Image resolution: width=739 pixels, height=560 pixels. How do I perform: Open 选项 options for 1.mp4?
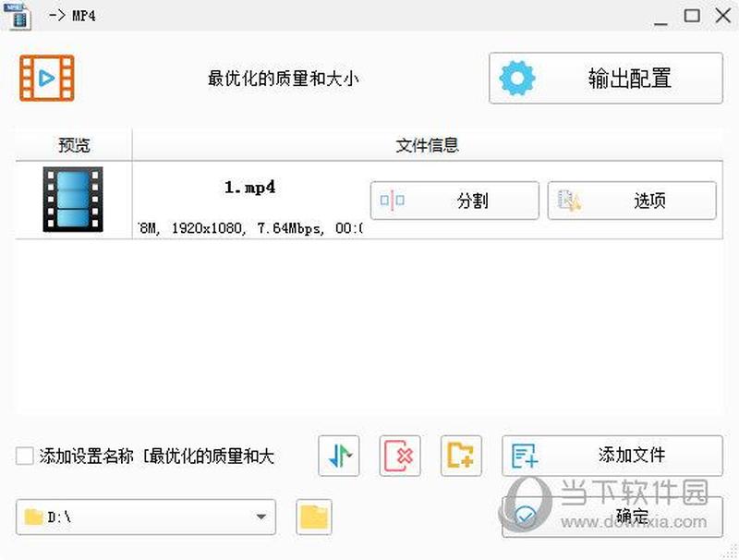632,201
